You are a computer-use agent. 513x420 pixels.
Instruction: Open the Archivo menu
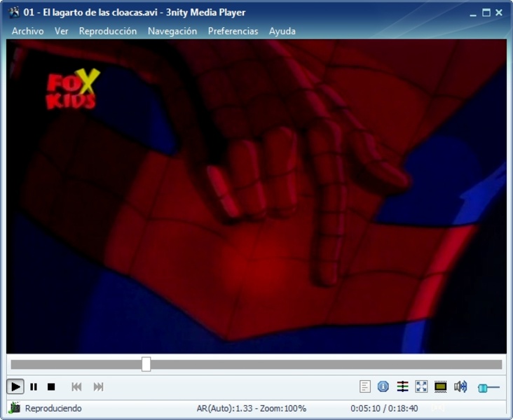click(x=28, y=31)
